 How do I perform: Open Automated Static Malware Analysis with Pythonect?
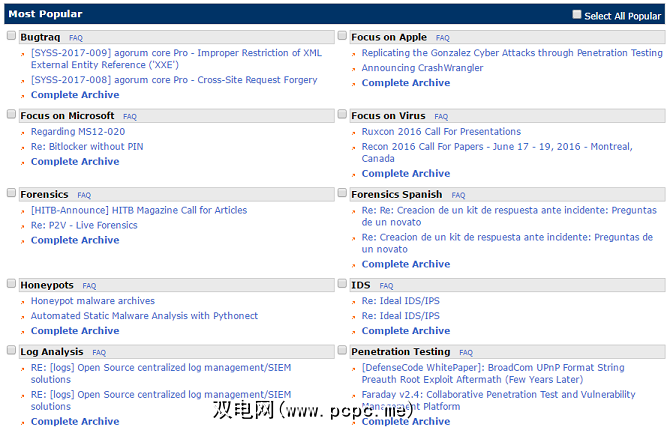[x=144, y=316]
